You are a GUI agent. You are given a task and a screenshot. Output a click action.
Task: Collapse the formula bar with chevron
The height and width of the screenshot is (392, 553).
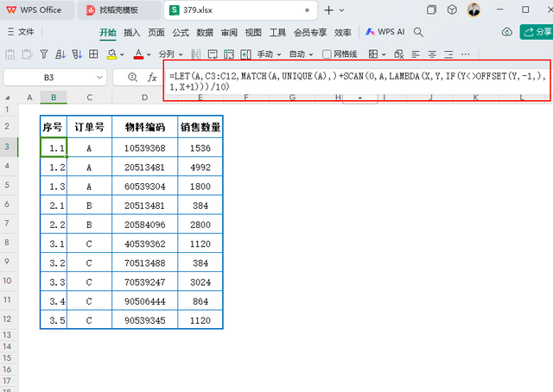[x=360, y=98]
